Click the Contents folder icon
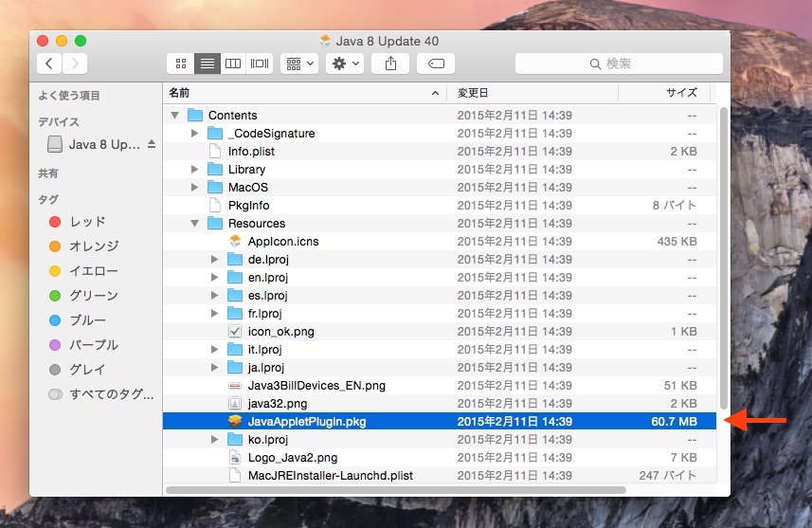 click(195, 115)
